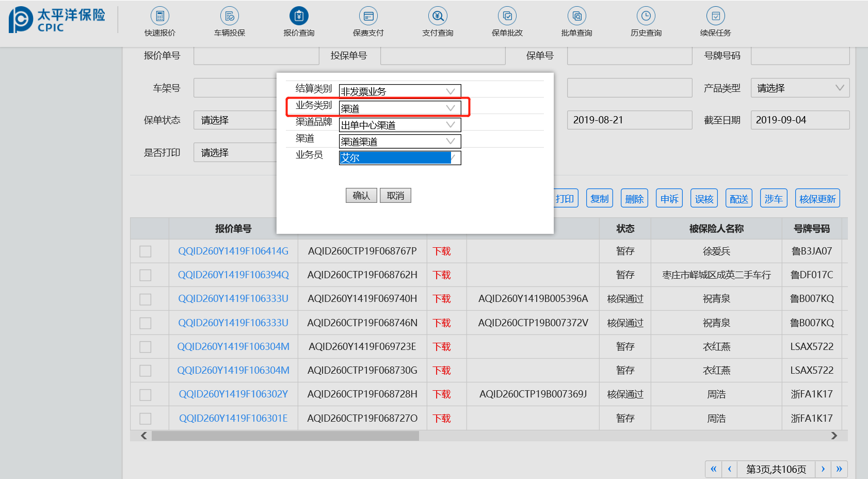Open the 快速报价 quick quote icon
The image size is (868, 479).
pyautogui.click(x=160, y=16)
